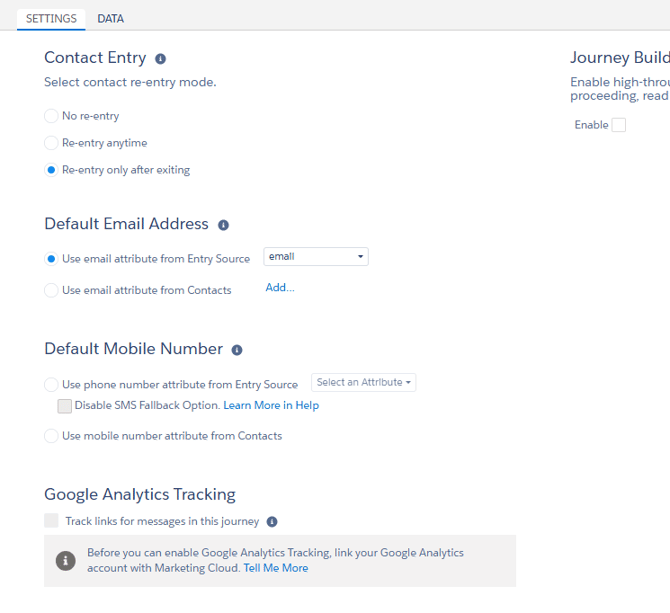Expand the Select an Attribute dropdown
Viewport: 670px width, 613px height.
click(364, 382)
